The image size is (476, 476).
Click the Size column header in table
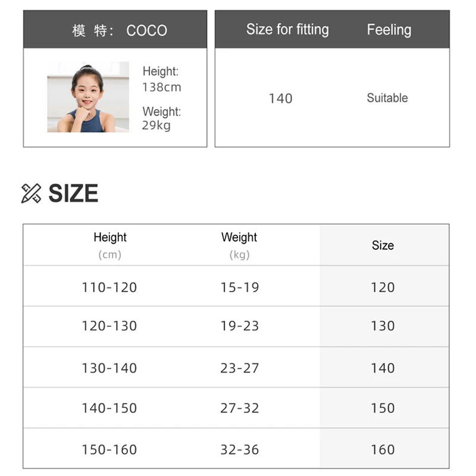[x=383, y=245]
